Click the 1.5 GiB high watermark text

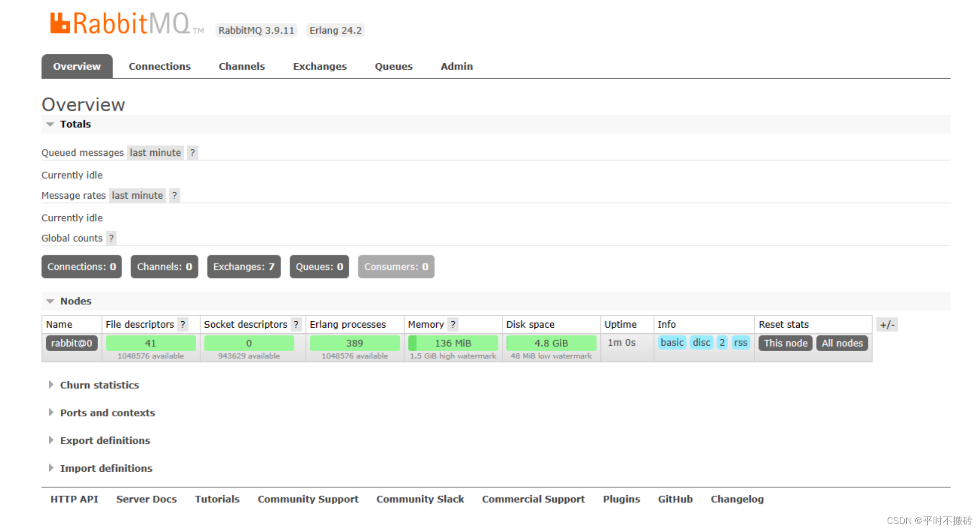coord(453,356)
